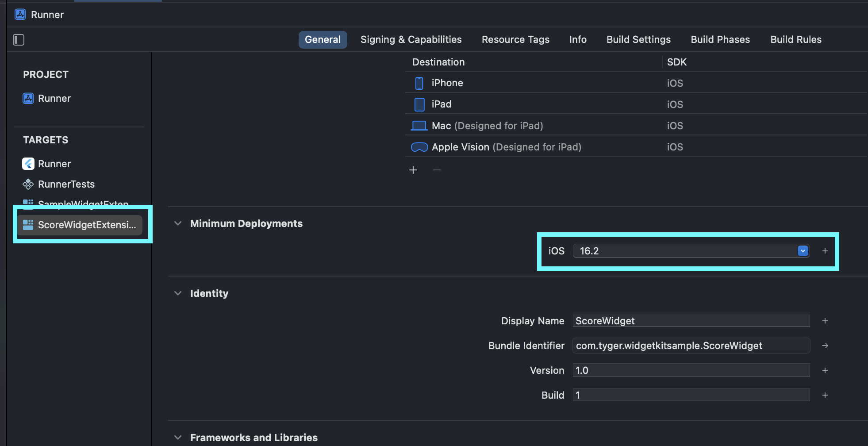
Task: Toggle the targets sidebar visibility
Action: point(19,40)
